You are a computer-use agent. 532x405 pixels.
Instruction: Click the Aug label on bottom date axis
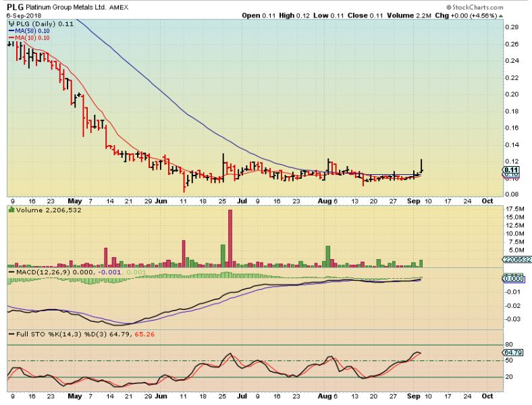tap(325, 396)
